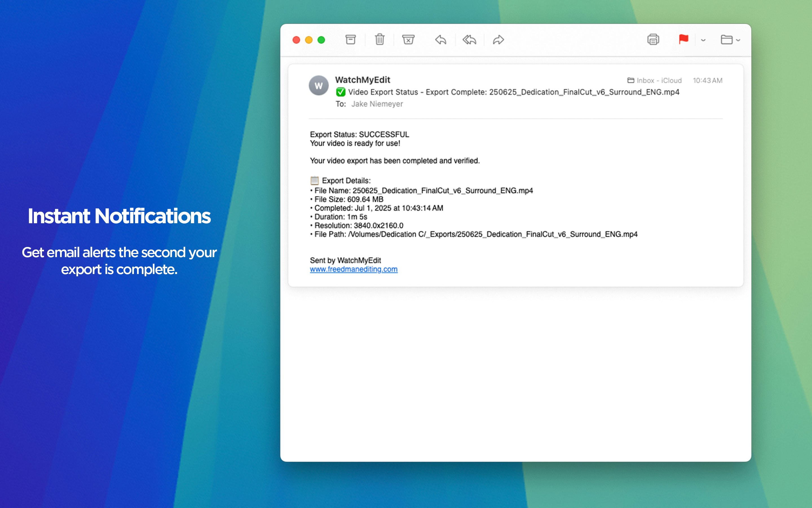Click the sender avatar with letter W
Screen dimensions: 812x508
[318, 86]
